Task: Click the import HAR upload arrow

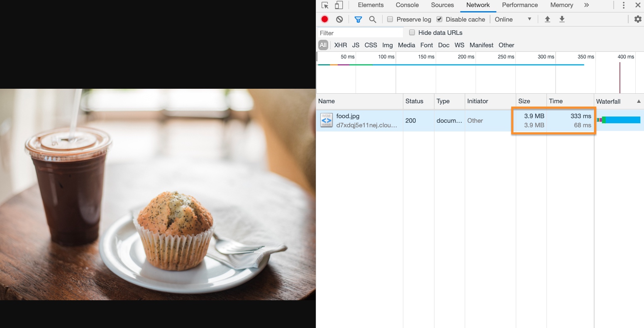Action: click(x=547, y=19)
